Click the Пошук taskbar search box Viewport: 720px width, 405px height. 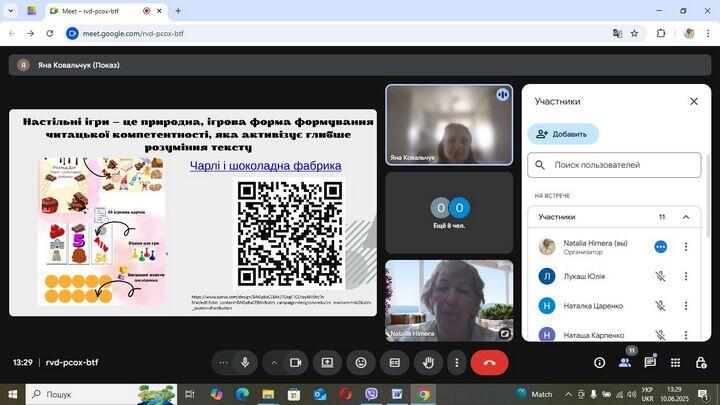click(101, 394)
